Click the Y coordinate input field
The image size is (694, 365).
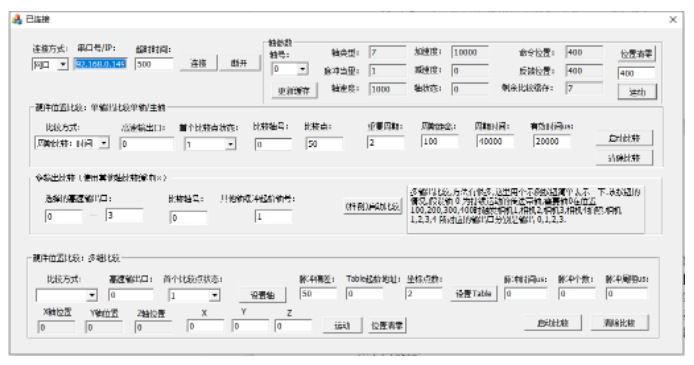250,326
